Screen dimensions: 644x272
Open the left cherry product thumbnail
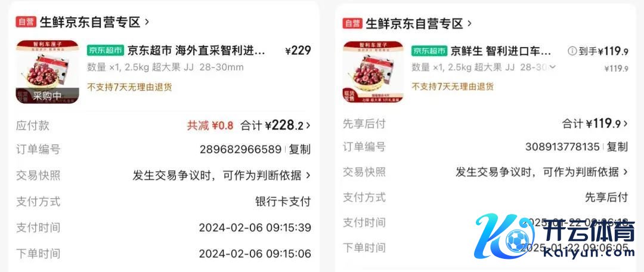[x=47, y=72]
